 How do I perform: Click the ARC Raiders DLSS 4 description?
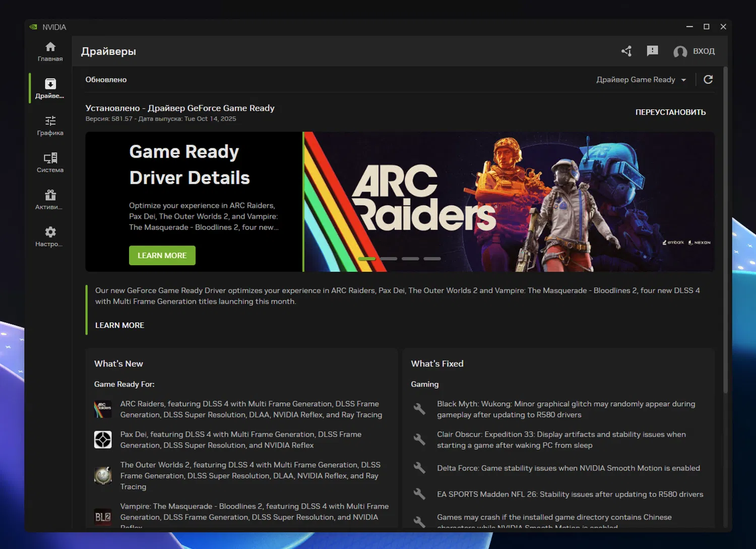tap(251, 409)
